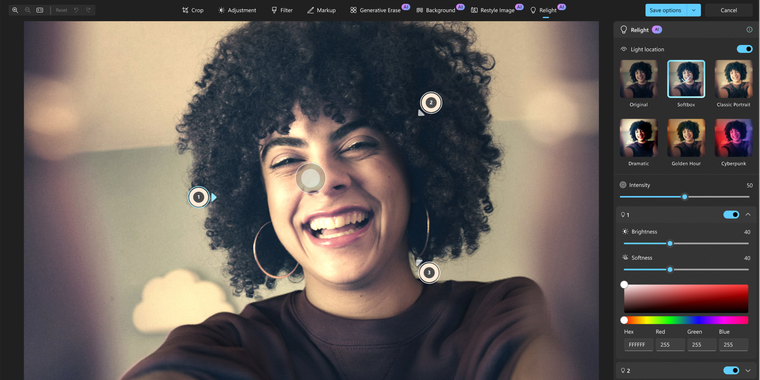Click the Relight info icon
This screenshot has width=760, height=380.
click(749, 30)
